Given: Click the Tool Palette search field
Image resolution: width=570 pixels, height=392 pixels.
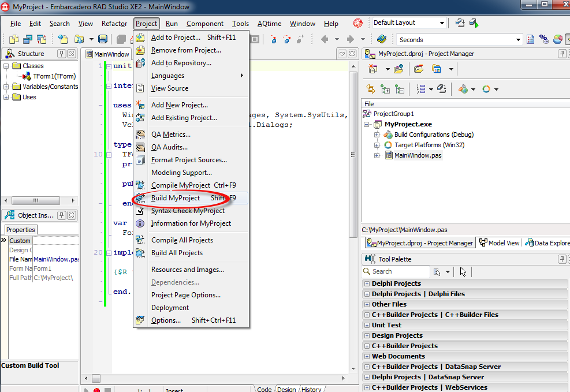Looking at the screenshot, I should point(400,271).
